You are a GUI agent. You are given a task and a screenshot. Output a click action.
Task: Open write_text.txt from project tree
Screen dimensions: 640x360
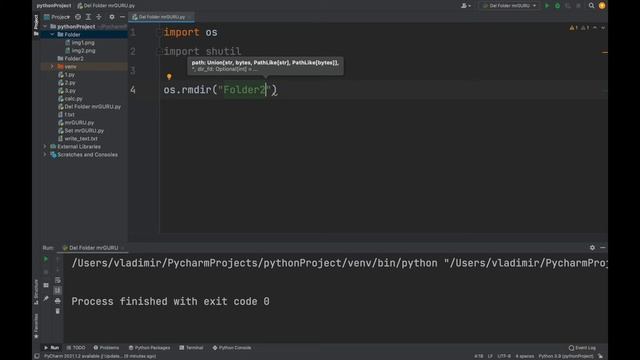[x=78, y=139]
